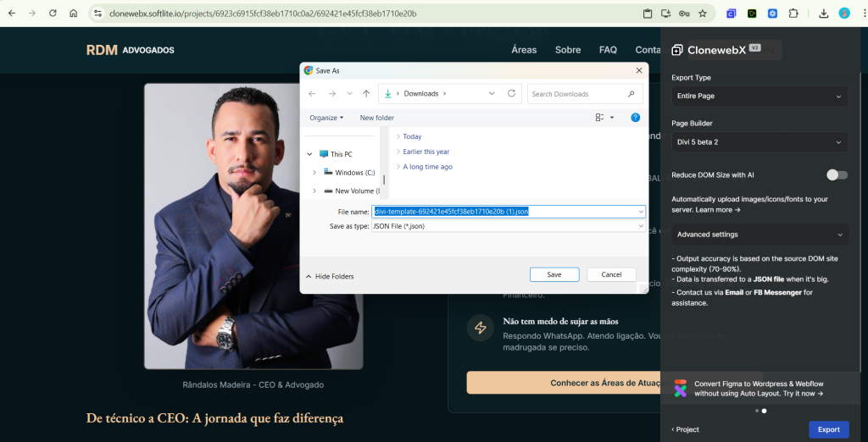Go up one folder level in Save As
Image resolution: width=868 pixels, height=442 pixels.
[x=366, y=93]
